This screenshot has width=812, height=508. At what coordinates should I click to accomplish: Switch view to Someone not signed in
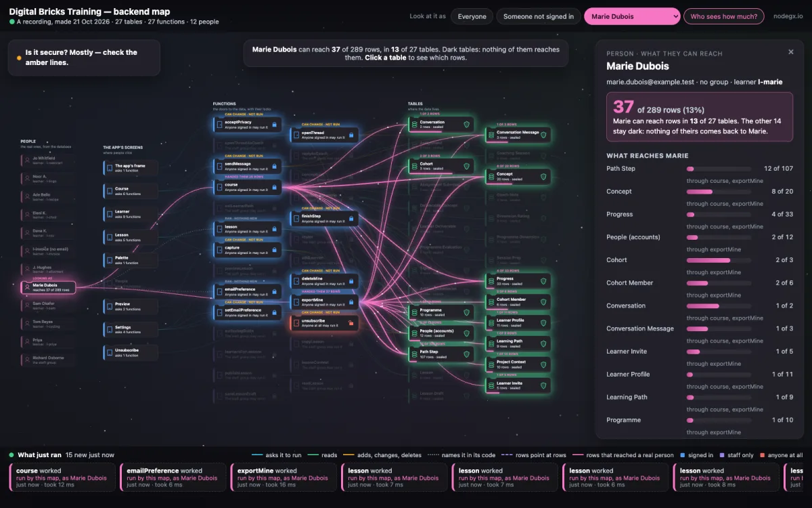[x=538, y=16]
